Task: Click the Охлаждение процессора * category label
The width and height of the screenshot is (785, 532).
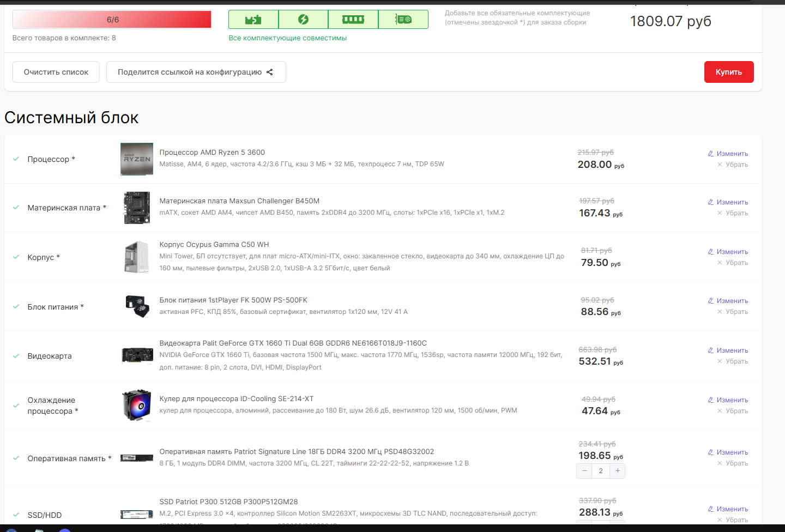Action: (53, 406)
